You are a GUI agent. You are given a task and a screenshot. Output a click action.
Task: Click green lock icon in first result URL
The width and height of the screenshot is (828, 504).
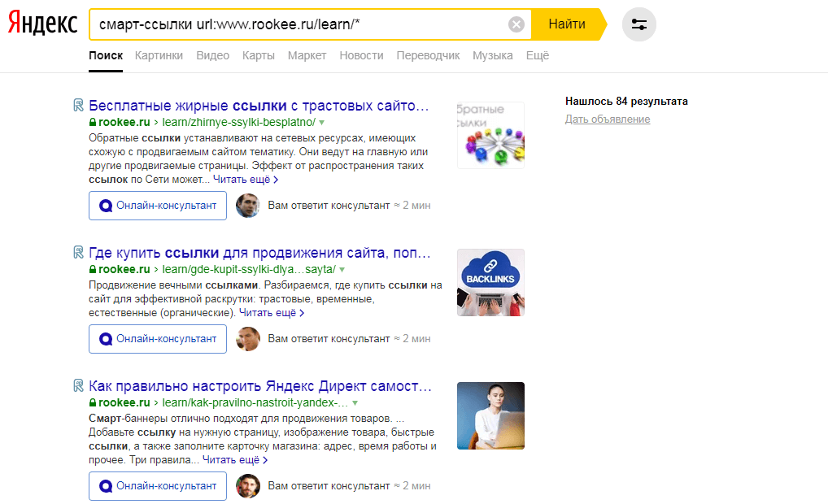coord(93,123)
